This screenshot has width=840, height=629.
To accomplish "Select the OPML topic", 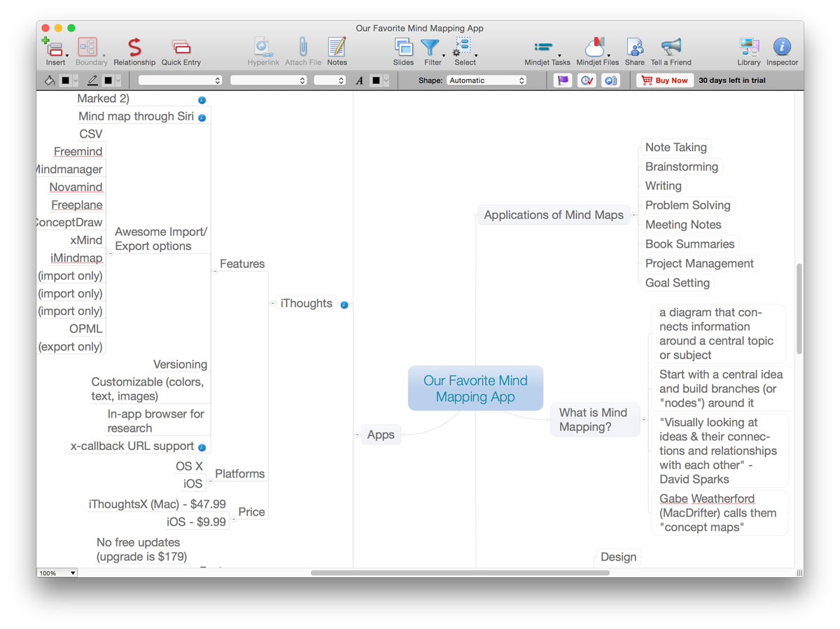I will (85, 329).
